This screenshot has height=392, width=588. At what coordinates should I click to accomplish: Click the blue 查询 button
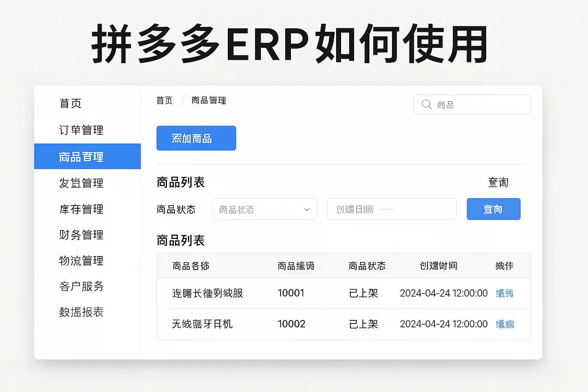click(x=493, y=209)
